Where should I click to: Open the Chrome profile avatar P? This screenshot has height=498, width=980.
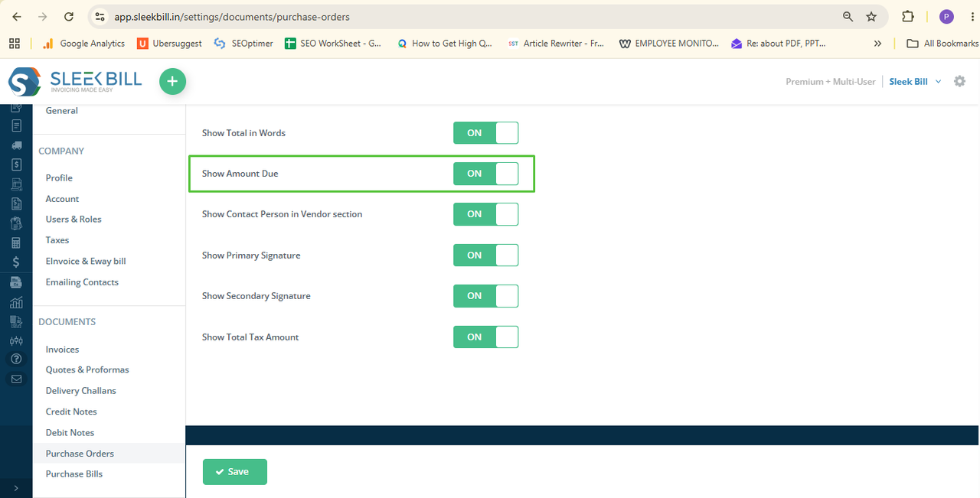pos(947,16)
